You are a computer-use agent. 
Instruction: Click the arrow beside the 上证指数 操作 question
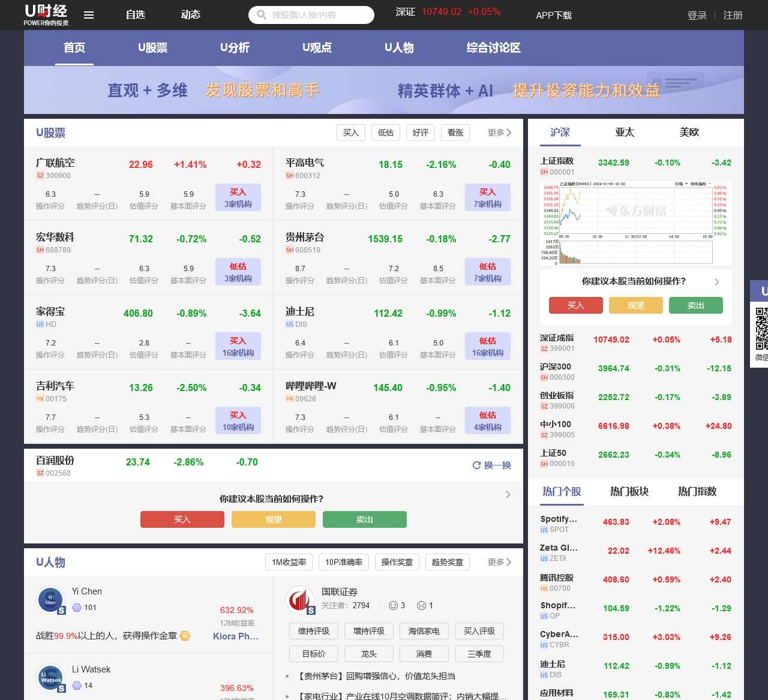click(717, 282)
